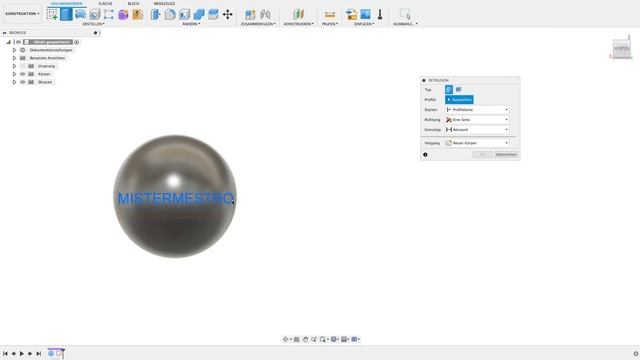Switch to the Volumenkörper tab

pos(67,3)
